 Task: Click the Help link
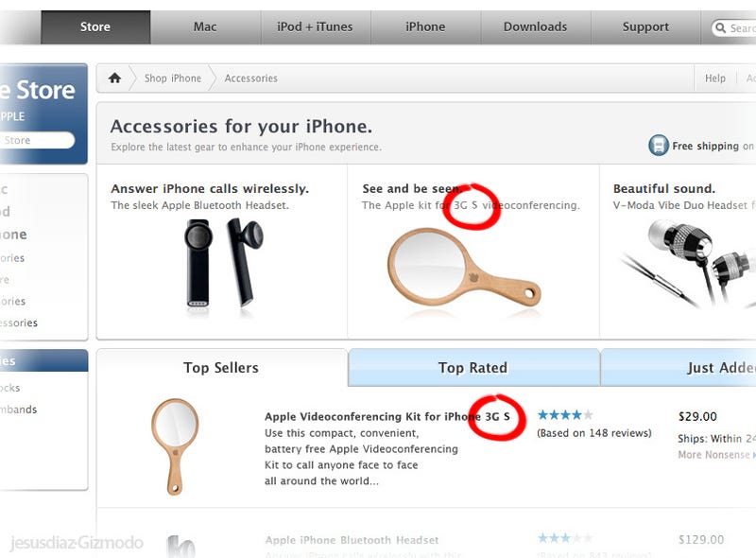click(x=715, y=78)
